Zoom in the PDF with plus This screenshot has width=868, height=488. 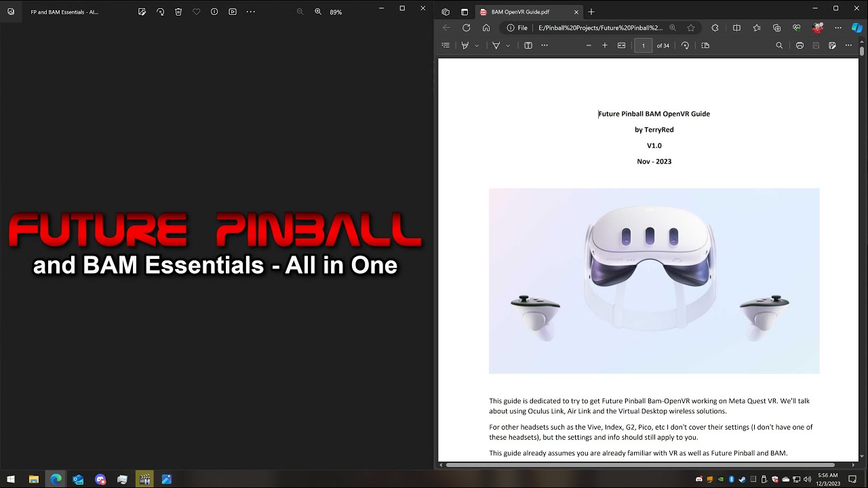coord(605,45)
